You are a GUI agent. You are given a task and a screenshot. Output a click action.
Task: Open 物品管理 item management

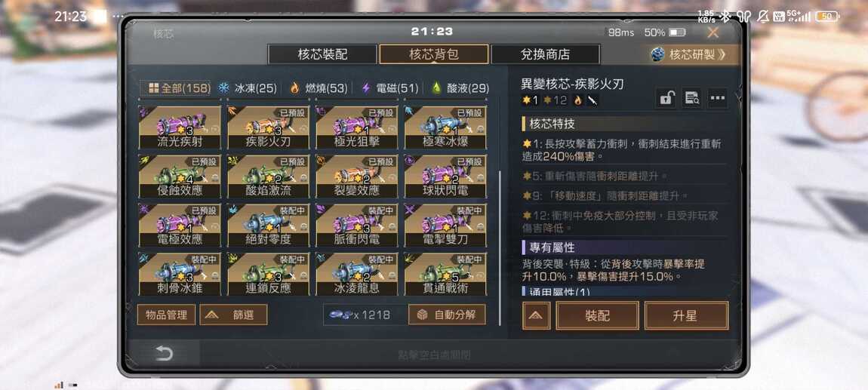166,315
